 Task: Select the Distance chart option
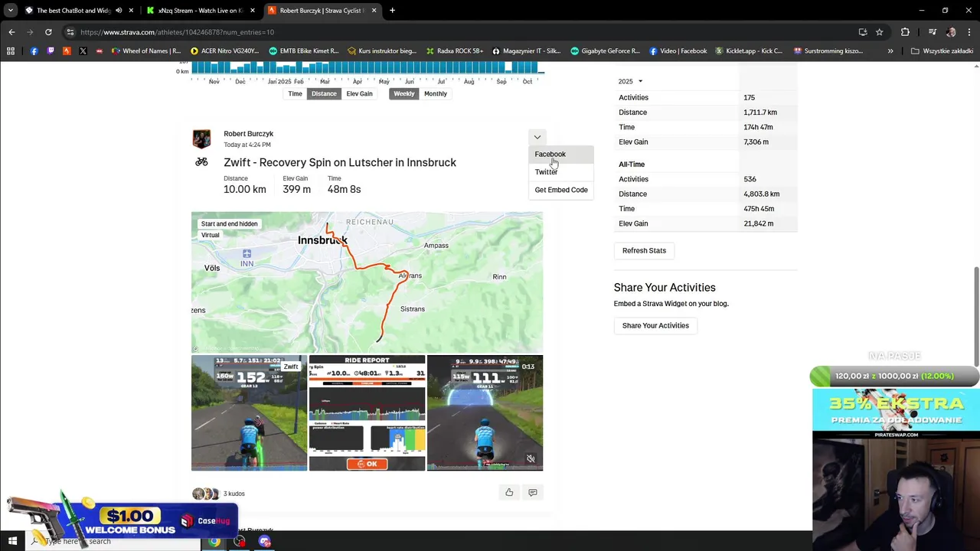click(x=324, y=94)
